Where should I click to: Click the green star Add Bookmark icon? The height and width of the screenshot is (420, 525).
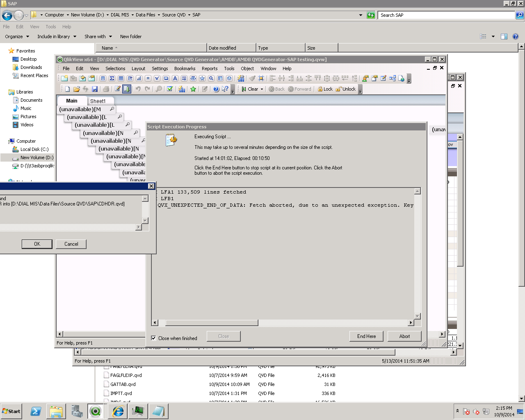[193, 89]
